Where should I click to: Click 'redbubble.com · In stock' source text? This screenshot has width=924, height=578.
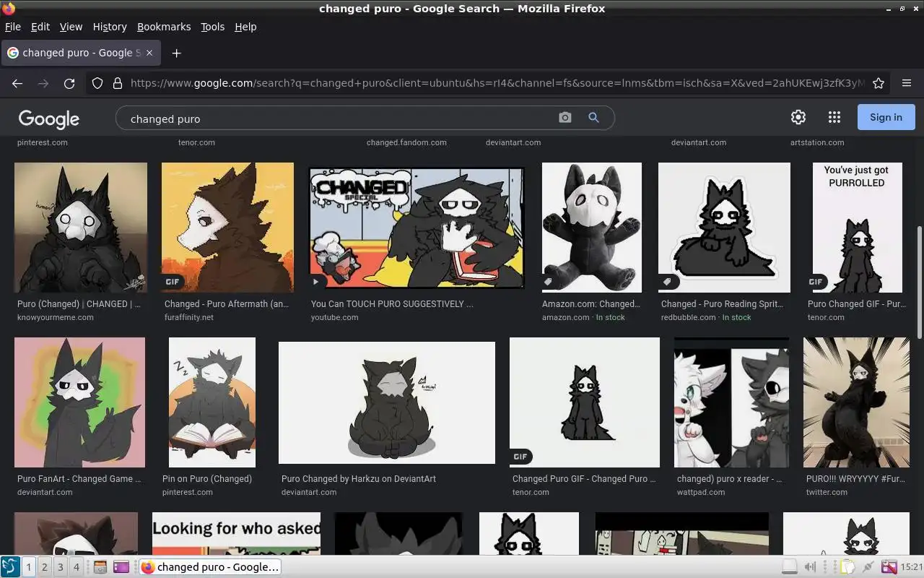706,317
